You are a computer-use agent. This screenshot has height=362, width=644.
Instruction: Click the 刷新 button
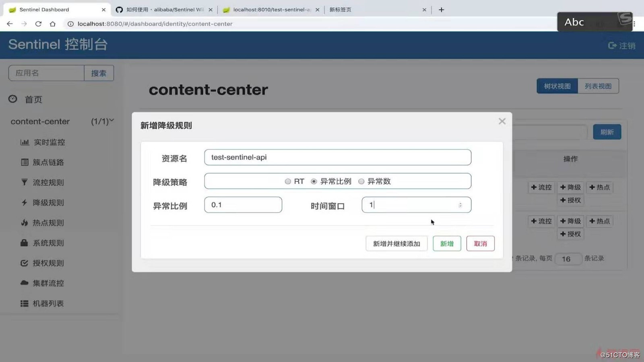click(607, 132)
